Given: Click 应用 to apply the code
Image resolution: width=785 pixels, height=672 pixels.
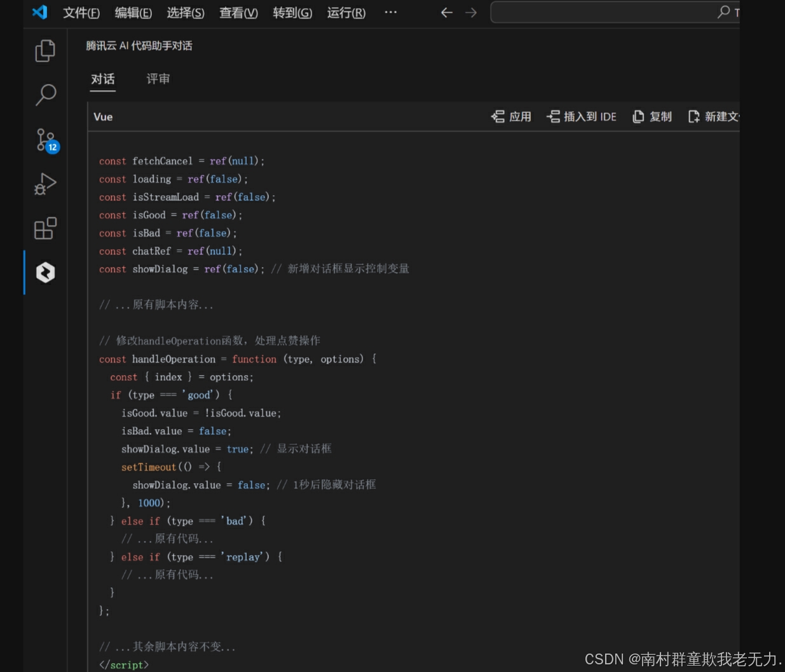Looking at the screenshot, I should tap(511, 116).
